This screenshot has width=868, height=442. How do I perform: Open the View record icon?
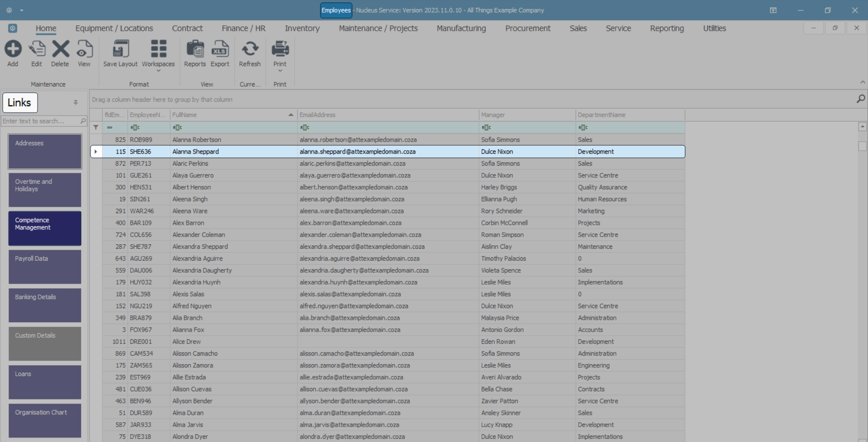coord(84,49)
